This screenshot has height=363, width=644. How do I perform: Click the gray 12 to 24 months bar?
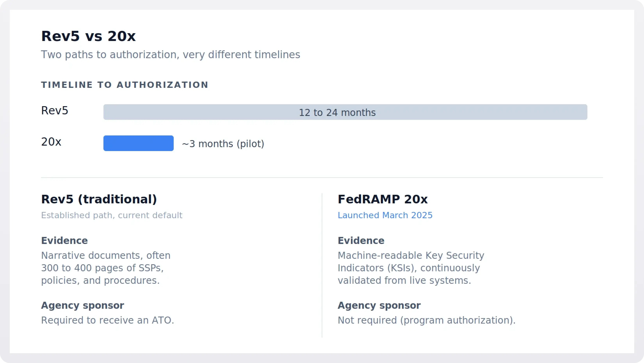coord(345,112)
